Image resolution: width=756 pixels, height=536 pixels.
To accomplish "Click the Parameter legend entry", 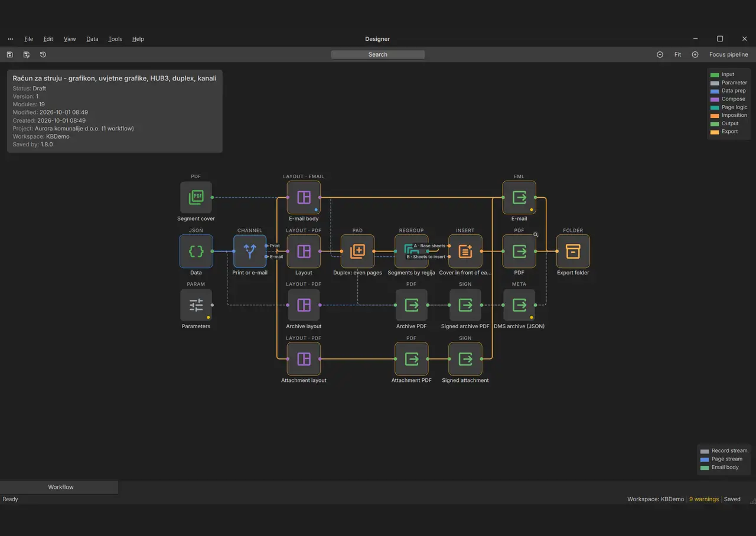I will 729,83.
